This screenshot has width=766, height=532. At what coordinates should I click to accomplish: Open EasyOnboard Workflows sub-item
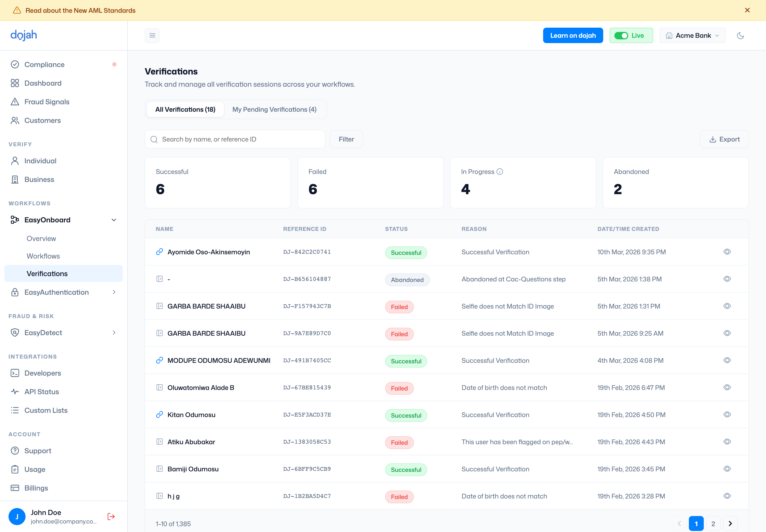click(x=43, y=256)
